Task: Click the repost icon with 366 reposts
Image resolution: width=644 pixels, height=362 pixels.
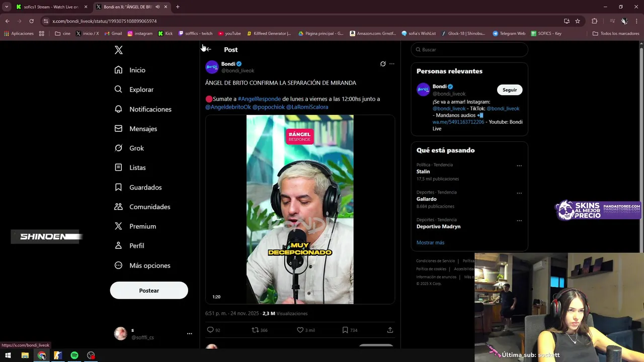Action: pyautogui.click(x=255, y=330)
